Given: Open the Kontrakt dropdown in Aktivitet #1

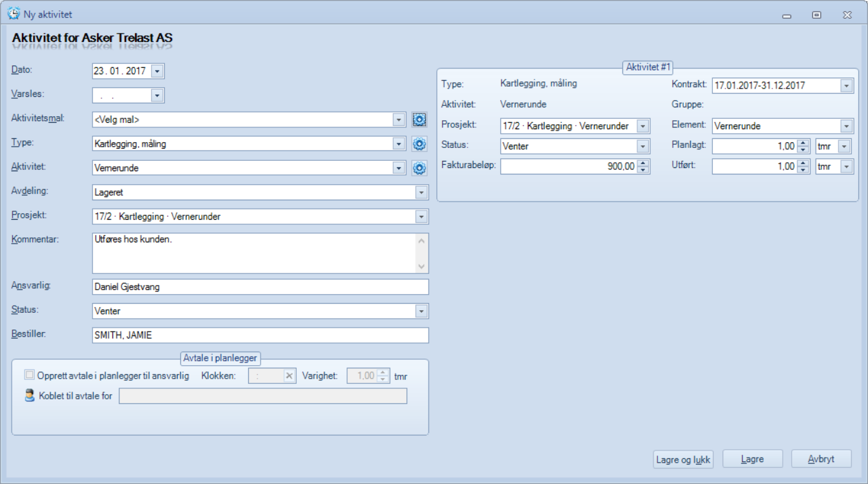Looking at the screenshot, I should (847, 85).
